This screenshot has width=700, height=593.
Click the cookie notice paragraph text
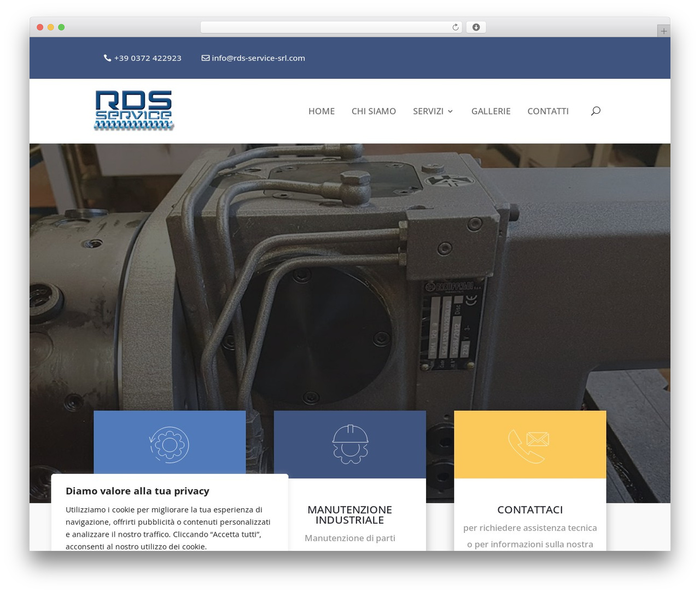tap(168, 527)
